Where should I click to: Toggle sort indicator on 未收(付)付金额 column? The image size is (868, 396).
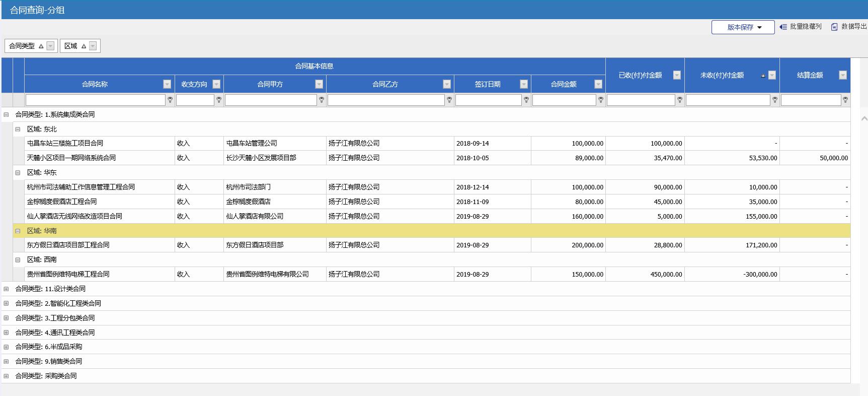coord(763,76)
